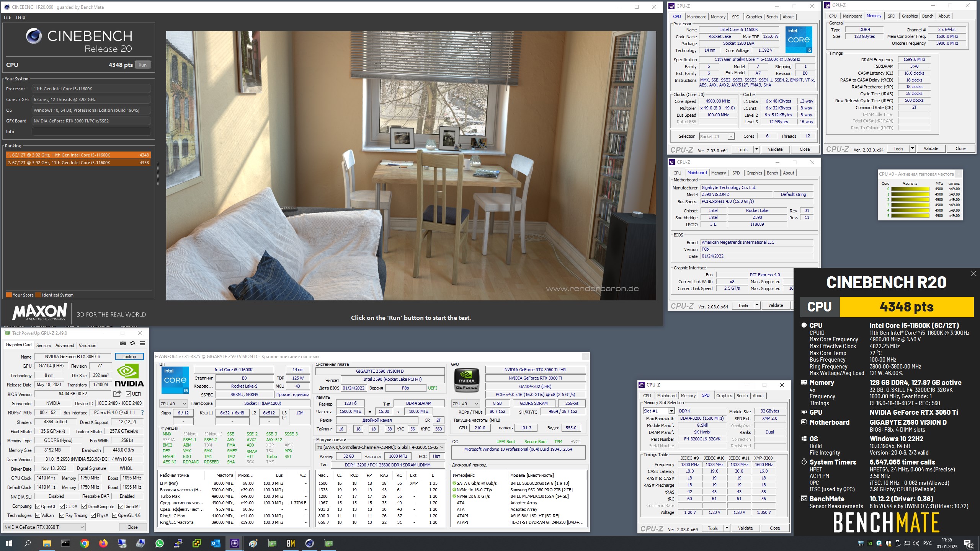
Task: Toggle OpenCL checkbox in GPU-Z
Action: coord(38,506)
